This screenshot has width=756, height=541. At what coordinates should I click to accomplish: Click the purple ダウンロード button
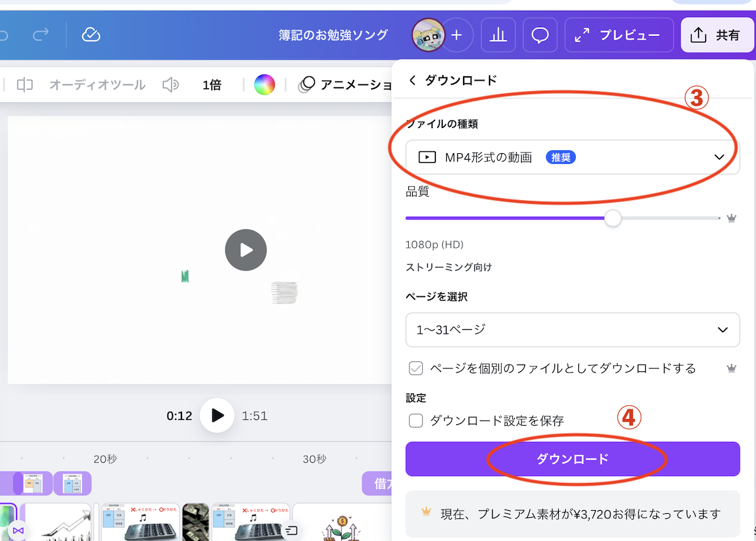572,459
